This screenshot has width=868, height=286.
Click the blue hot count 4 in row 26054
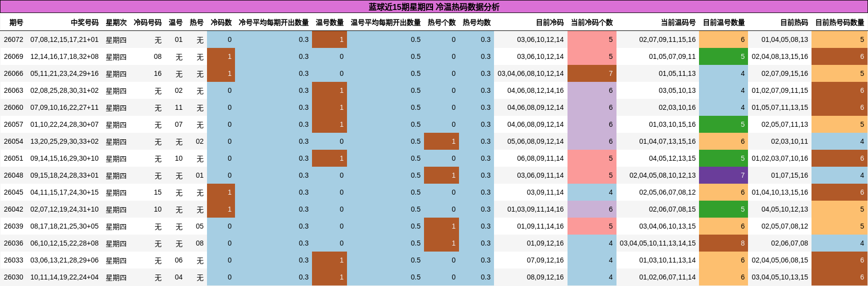[x=839, y=141]
